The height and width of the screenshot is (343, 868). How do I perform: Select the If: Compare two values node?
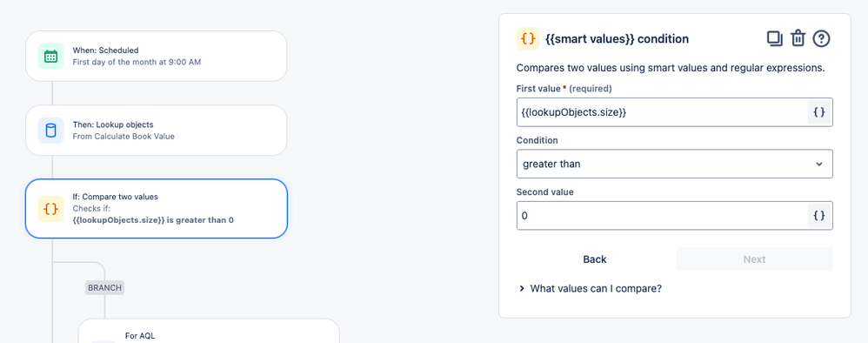pos(156,208)
